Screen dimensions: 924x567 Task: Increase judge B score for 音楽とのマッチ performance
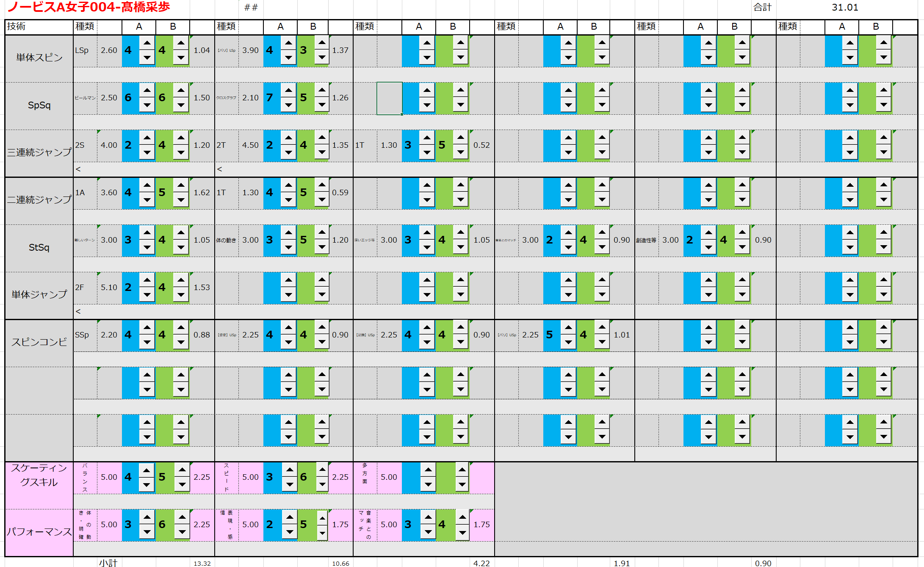462,517
